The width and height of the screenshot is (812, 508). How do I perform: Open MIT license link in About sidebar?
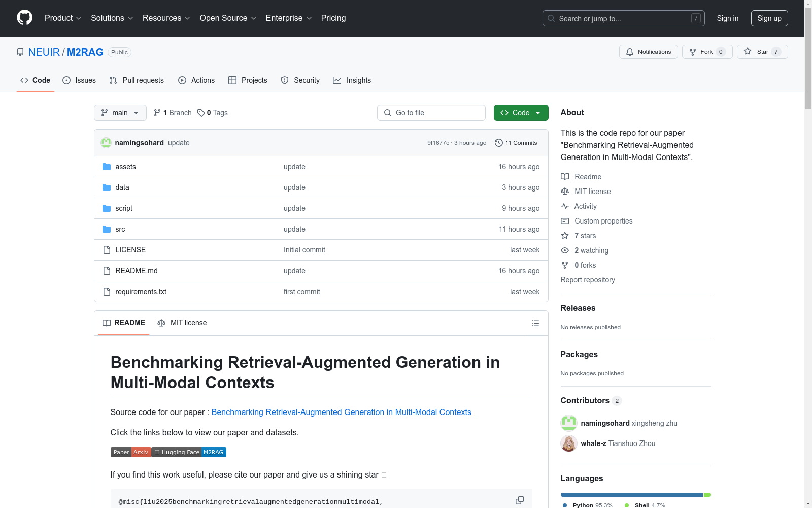[x=586, y=192]
